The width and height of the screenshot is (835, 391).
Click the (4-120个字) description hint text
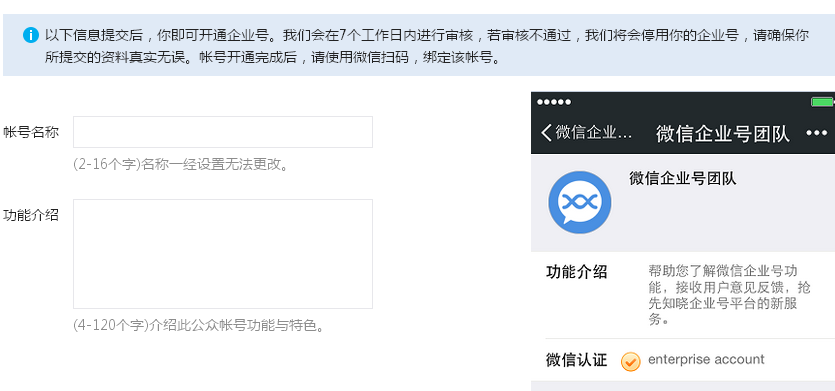[x=199, y=325]
